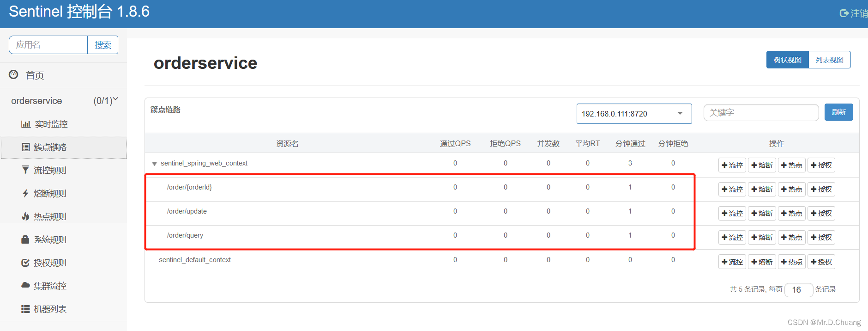This screenshot has width=868, height=331.
Task: Add 热点 rule for /order/update
Action: 791,213
